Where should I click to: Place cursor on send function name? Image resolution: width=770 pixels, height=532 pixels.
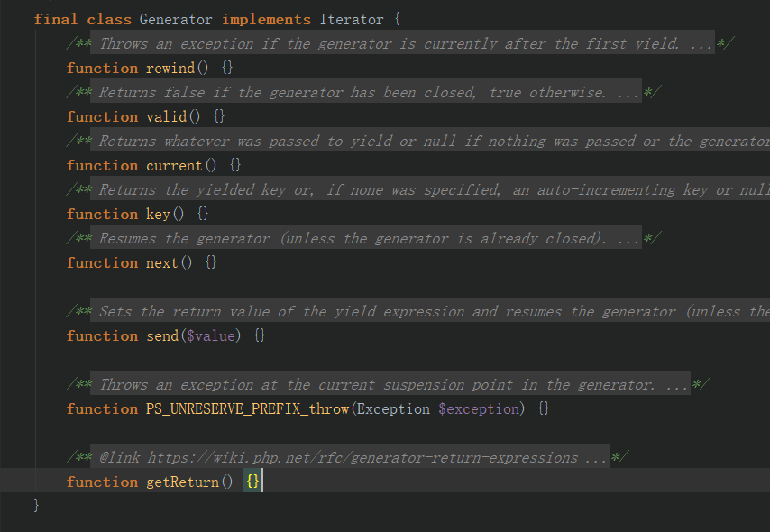(x=162, y=335)
